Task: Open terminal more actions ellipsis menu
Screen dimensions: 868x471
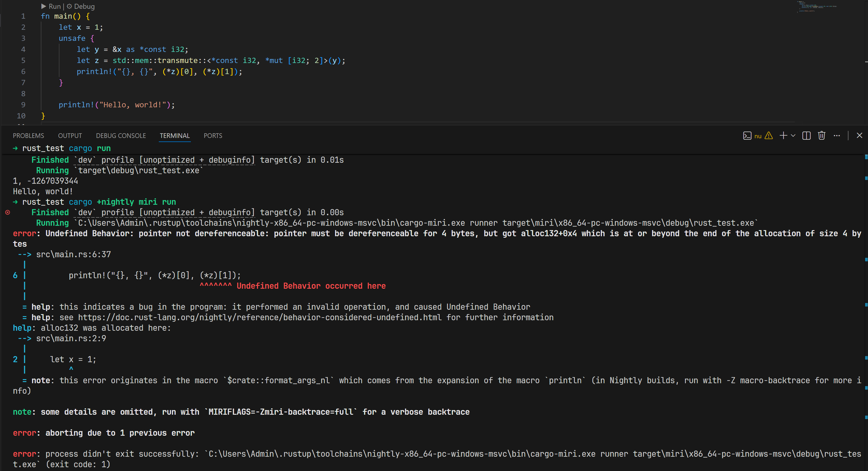Action: (x=837, y=136)
